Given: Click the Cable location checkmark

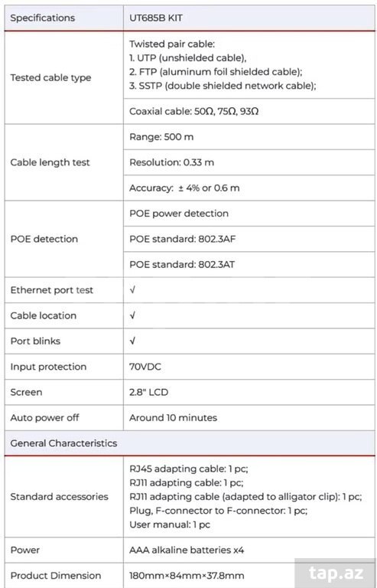Looking at the screenshot, I should pyautogui.click(x=132, y=315).
